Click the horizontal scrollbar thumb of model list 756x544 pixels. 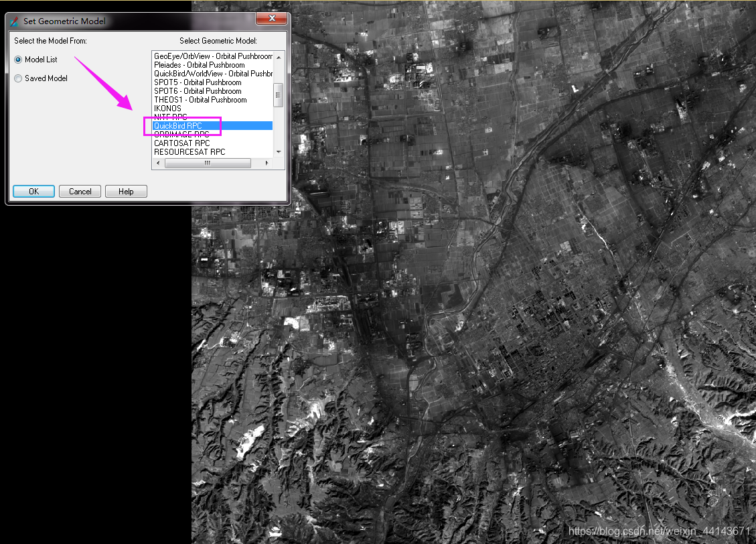click(x=208, y=163)
